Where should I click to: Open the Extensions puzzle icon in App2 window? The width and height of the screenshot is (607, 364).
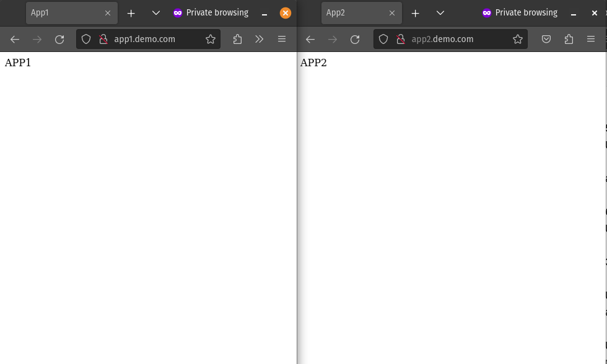569,39
